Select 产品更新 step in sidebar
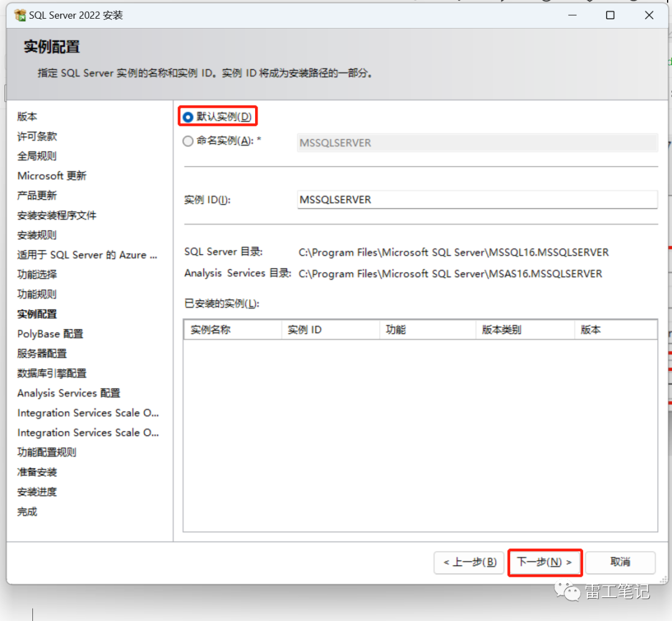This screenshot has height=621, width=672. (x=37, y=195)
